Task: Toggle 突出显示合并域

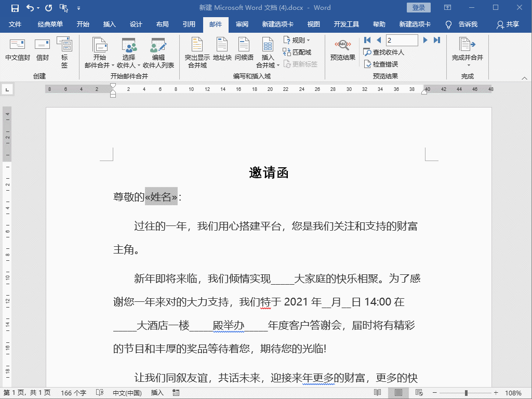Action: click(197, 52)
